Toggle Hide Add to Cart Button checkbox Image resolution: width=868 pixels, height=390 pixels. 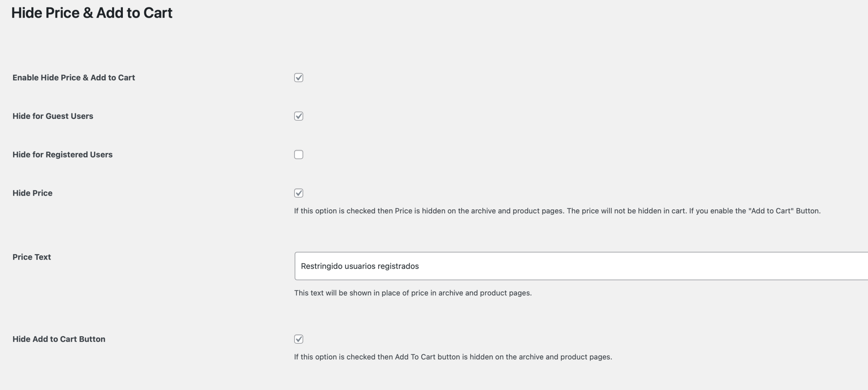tap(298, 339)
